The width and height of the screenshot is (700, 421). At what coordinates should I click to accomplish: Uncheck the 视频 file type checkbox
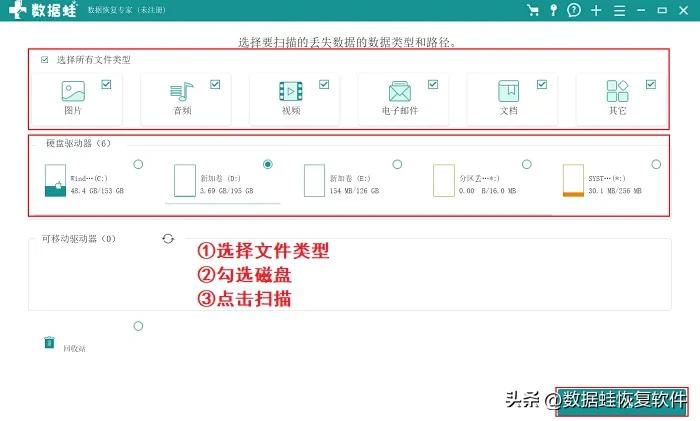pyautogui.click(x=323, y=85)
